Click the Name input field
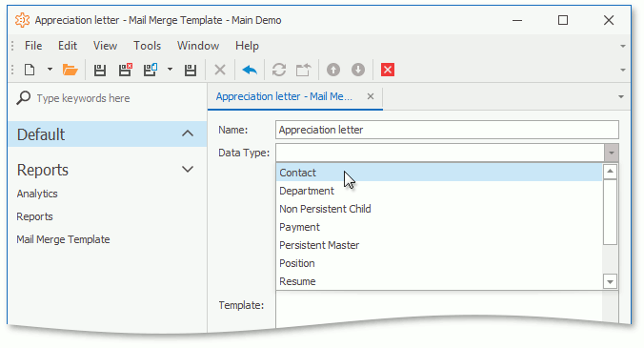Image resolution: width=644 pixels, height=348 pixels. click(447, 130)
